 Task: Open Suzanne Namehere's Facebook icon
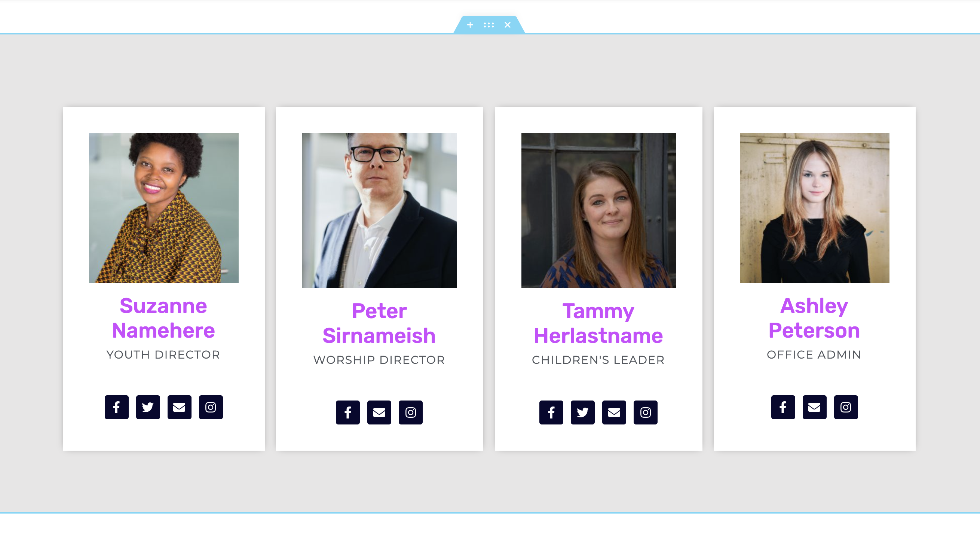[116, 407]
